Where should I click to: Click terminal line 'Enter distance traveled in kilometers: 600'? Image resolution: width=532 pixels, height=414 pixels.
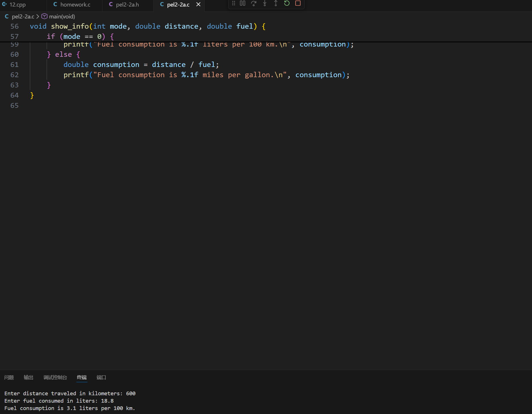(x=70, y=393)
